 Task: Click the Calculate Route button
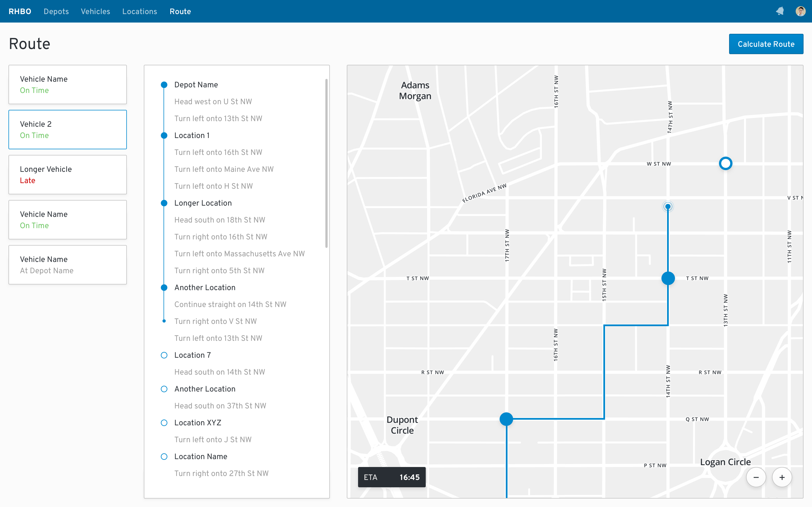(766, 44)
